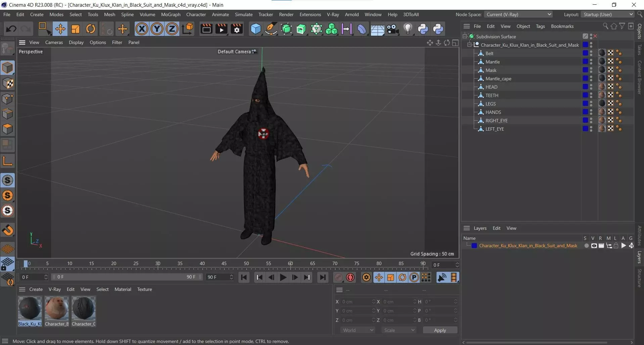This screenshot has height=345, width=644.
Task: Open the Mesh menu
Action: click(109, 14)
